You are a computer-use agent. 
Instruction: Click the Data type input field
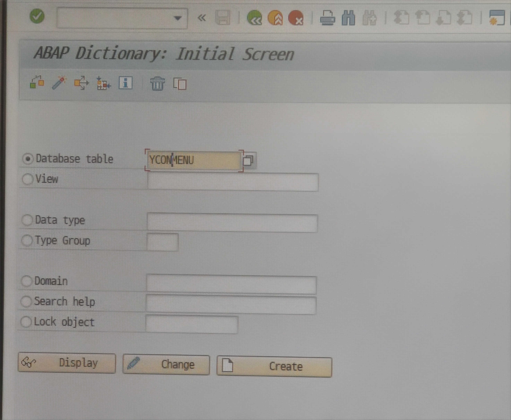point(232,223)
